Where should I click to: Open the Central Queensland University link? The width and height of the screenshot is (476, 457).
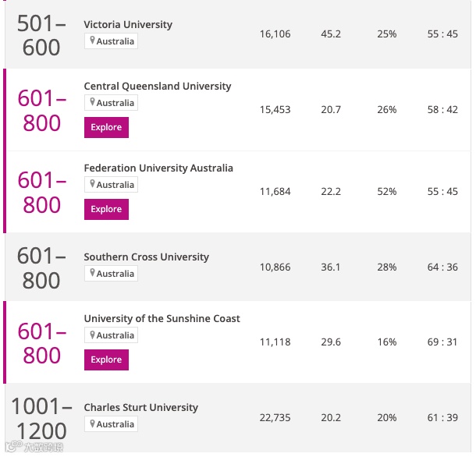(158, 87)
